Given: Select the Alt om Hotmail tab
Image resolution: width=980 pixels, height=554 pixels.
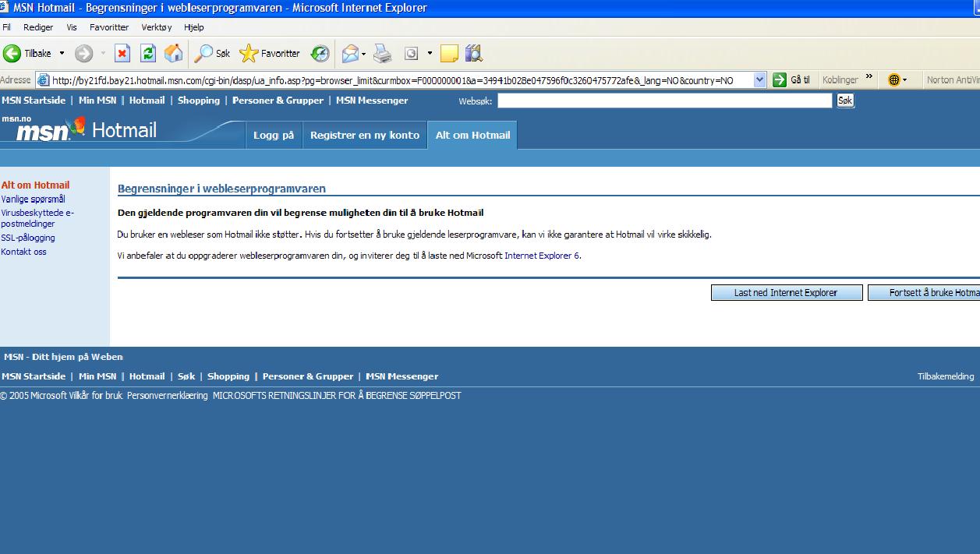Looking at the screenshot, I should pyautogui.click(x=472, y=135).
